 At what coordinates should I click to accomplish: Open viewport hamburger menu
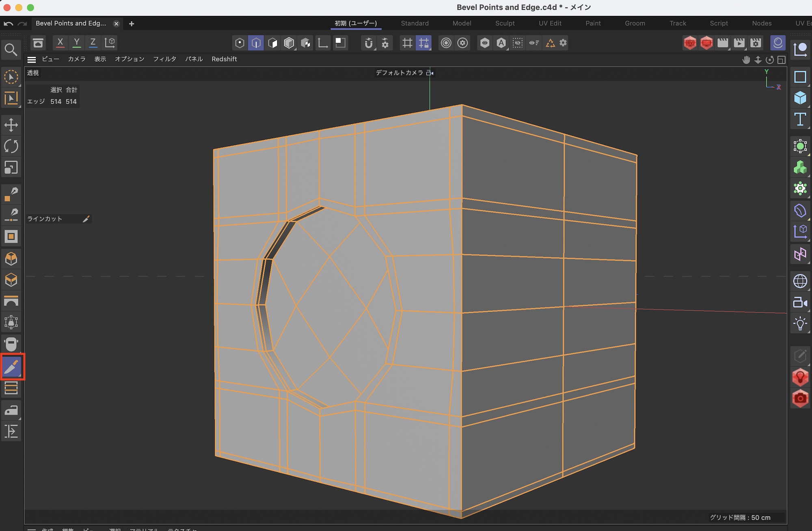point(32,59)
